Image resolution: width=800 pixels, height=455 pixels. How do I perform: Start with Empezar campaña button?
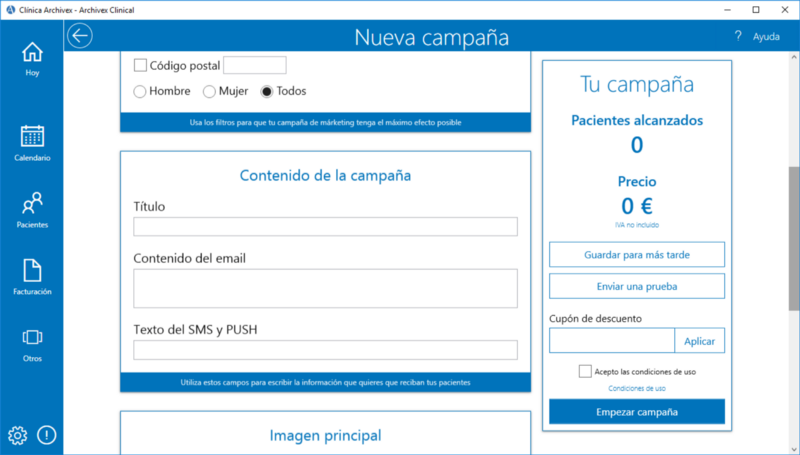[637, 412]
